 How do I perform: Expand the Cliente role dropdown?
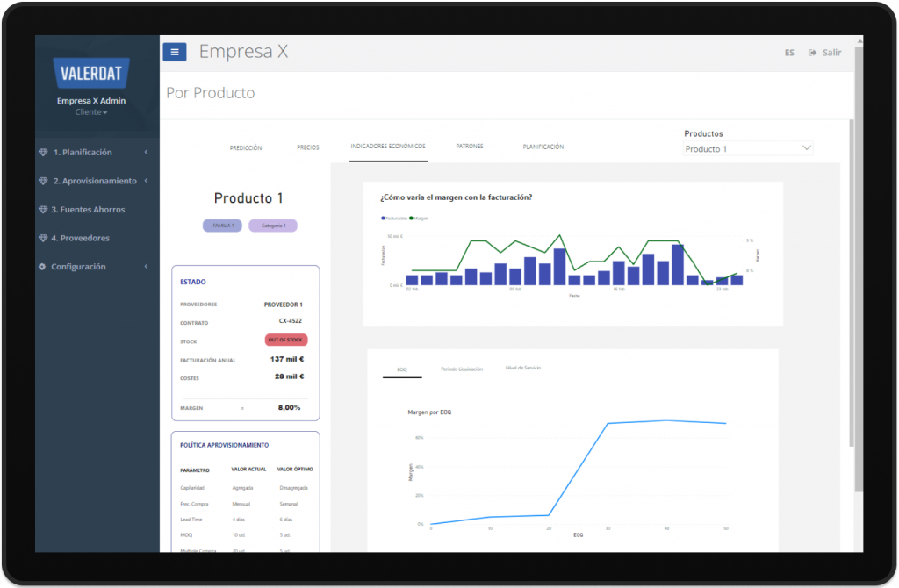[x=91, y=112]
